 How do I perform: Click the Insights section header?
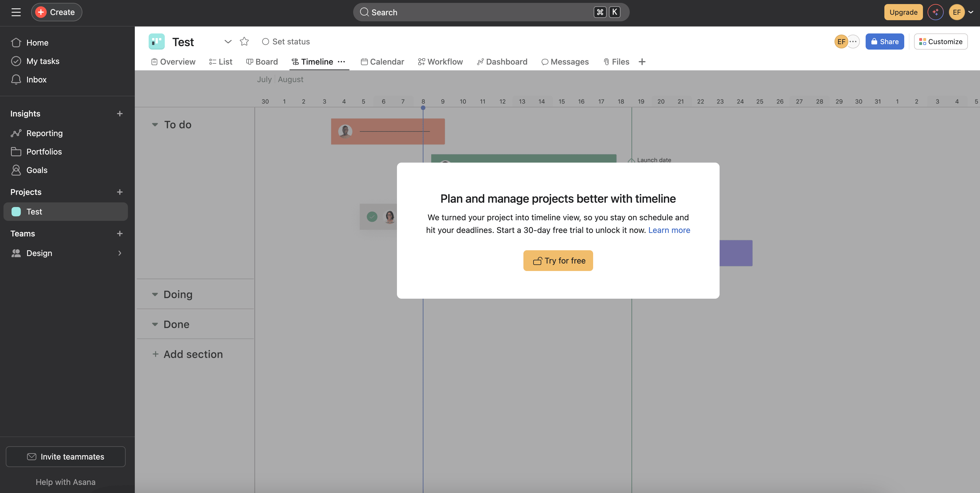point(25,113)
